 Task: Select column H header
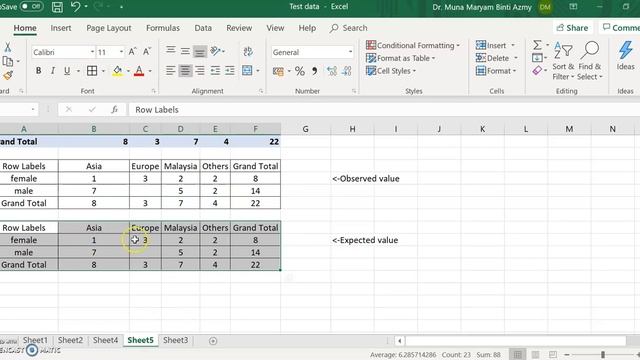click(352, 129)
